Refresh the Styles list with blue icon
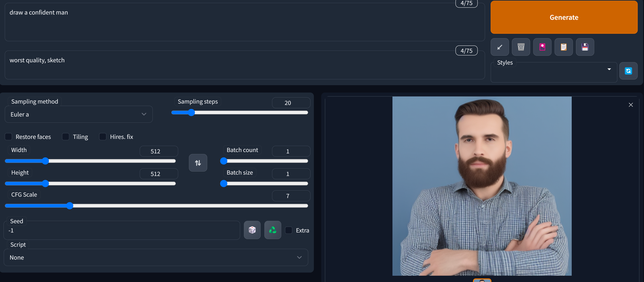This screenshot has width=644, height=282. (628, 71)
